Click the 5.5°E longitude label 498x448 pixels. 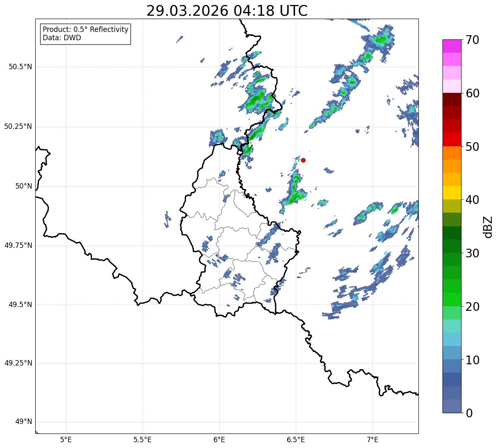143,439
